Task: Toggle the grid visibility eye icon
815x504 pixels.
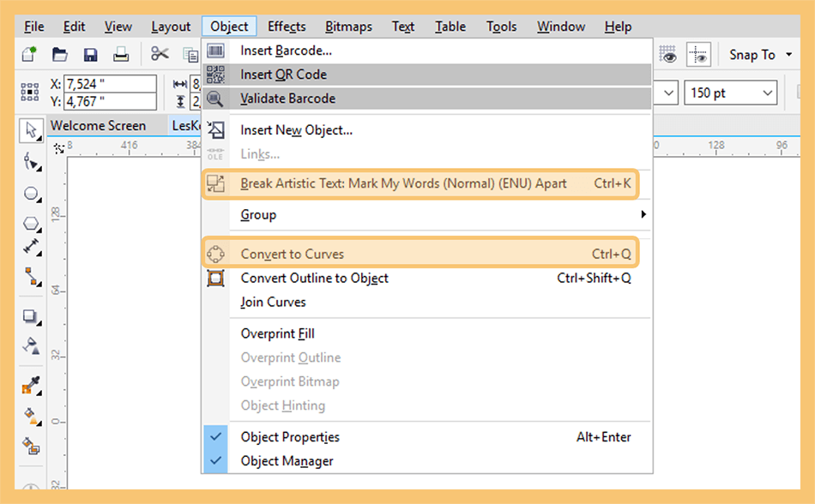Action: [668, 54]
